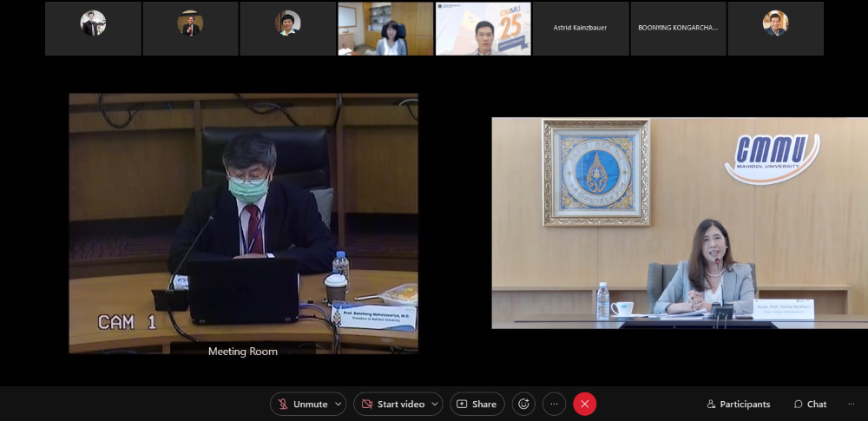Viewport: 868px width, 421px height.
Task: Open the emoji reactions icon
Action: click(523, 405)
